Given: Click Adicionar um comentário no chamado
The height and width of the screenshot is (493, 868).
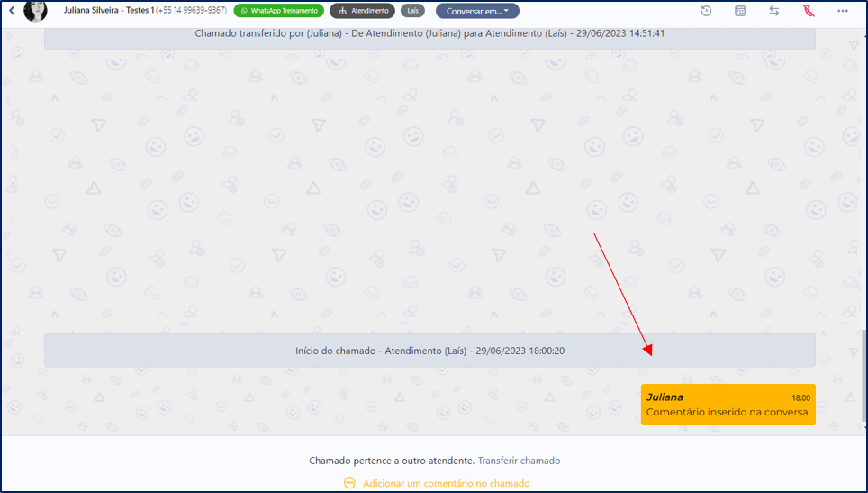Looking at the screenshot, I should click(446, 483).
